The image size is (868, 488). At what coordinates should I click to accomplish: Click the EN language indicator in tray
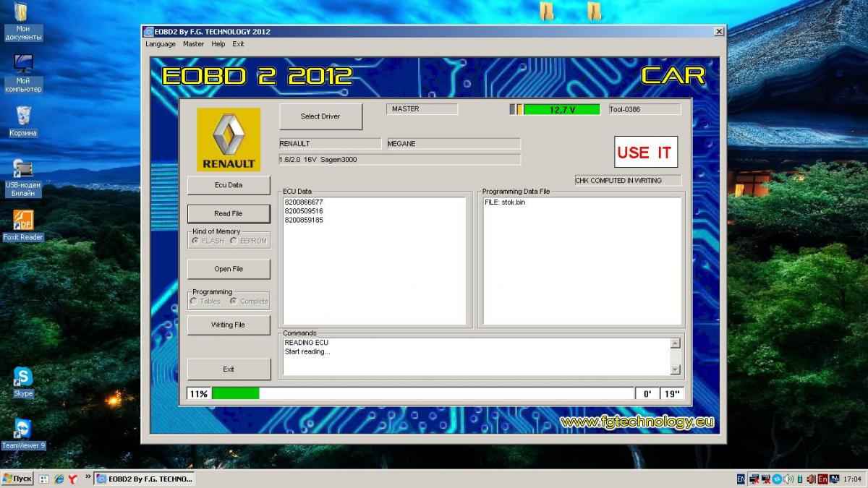(x=741, y=479)
